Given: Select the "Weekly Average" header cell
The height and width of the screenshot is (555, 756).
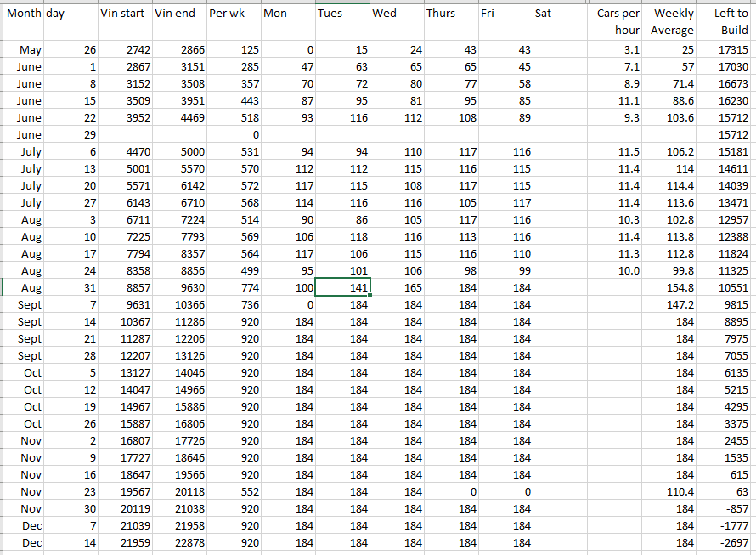Looking at the screenshot, I should (671, 22).
